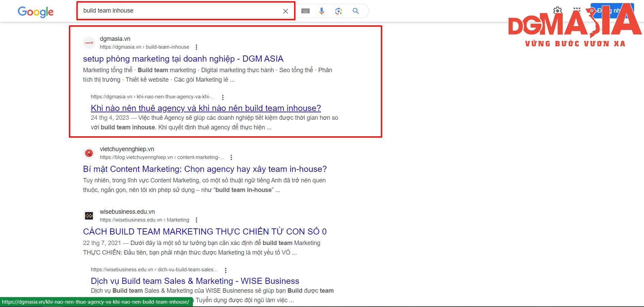
Task: Clear the search box with the X icon
Action: point(285,11)
